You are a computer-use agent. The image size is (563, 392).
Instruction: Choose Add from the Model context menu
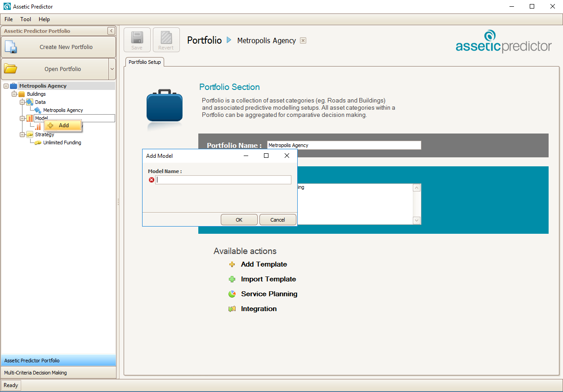pyautogui.click(x=63, y=125)
